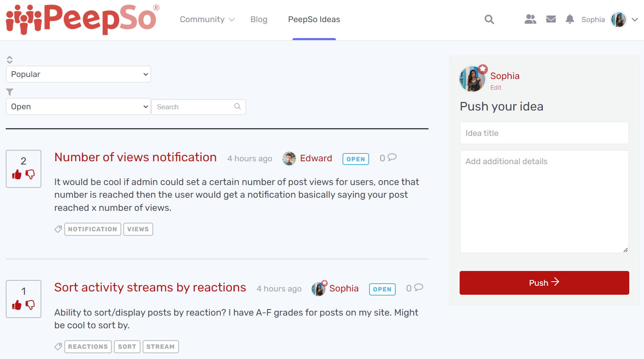Upvote the Number of views notification idea
Screen dimensions: 644x359
point(17,175)
